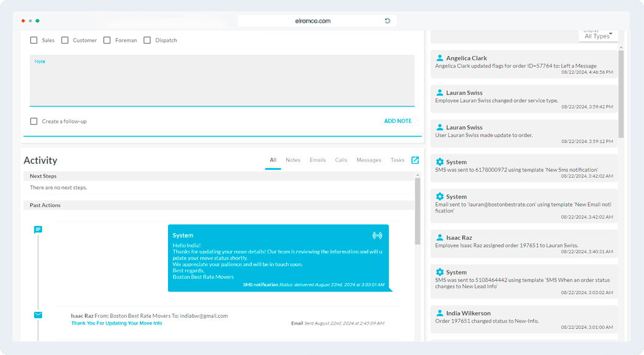Switch to the Messages tab
The width and height of the screenshot is (644, 355).
[x=369, y=160]
